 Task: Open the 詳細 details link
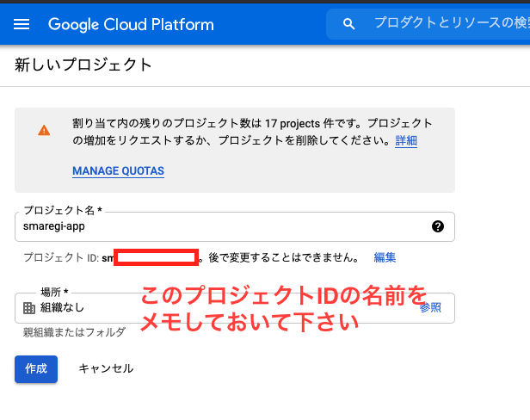coord(406,140)
